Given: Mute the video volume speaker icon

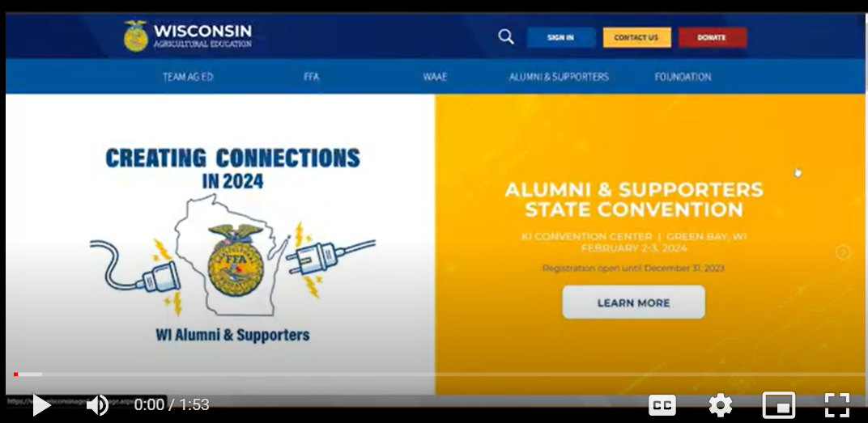Looking at the screenshot, I should pos(97,405).
